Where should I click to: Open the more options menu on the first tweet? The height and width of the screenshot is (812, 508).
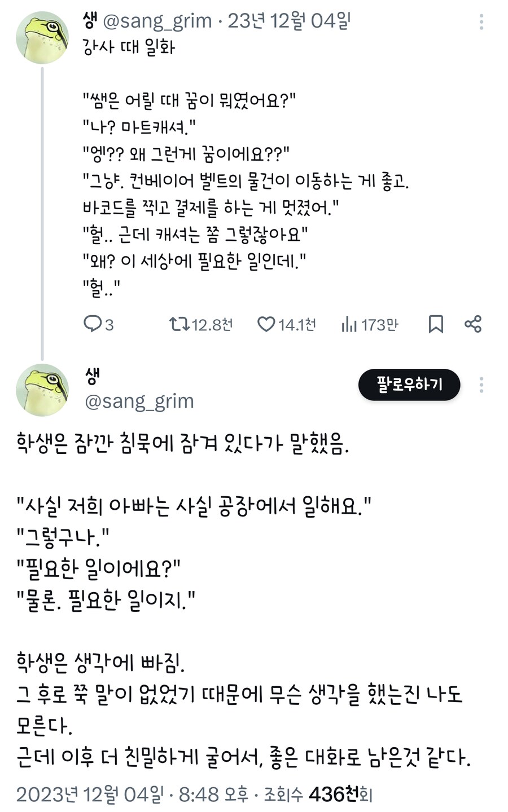[481, 21]
